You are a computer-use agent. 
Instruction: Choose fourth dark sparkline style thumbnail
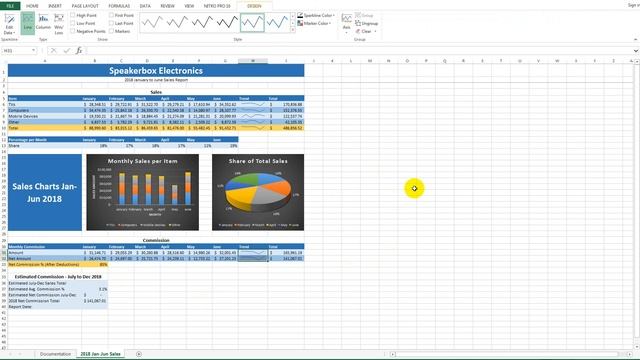227,22
